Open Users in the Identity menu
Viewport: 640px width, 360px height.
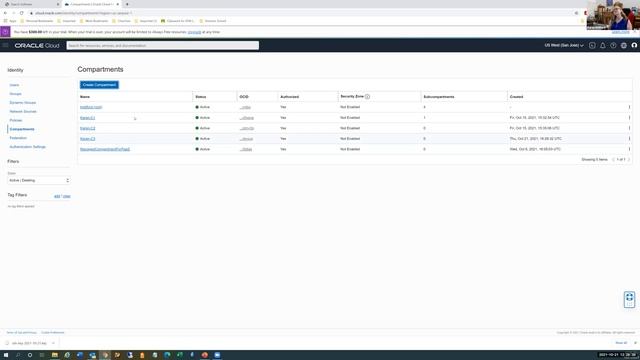click(x=14, y=85)
